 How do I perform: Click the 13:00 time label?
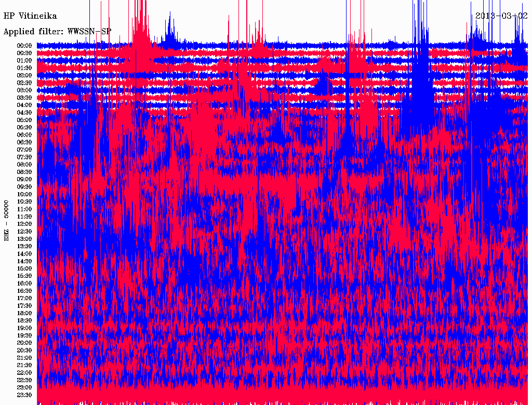24,239
